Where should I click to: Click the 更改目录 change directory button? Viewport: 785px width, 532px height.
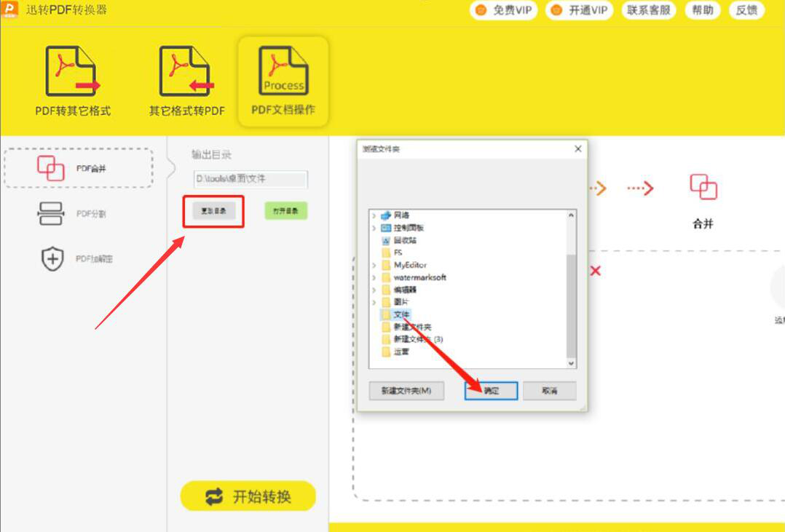click(214, 211)
